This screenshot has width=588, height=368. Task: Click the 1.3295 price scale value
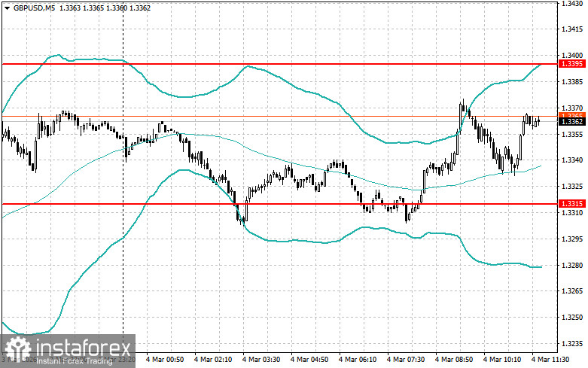click(x=572, y=239)
